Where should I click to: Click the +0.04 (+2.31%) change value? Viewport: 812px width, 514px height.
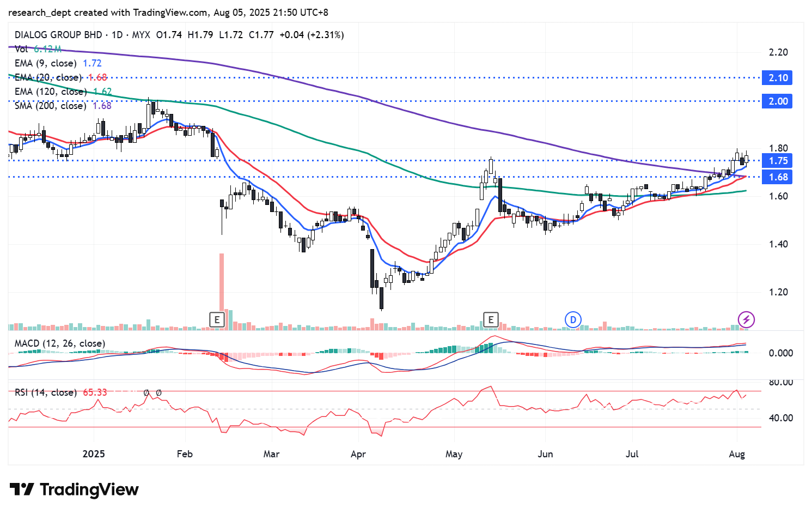coord(312,35)
